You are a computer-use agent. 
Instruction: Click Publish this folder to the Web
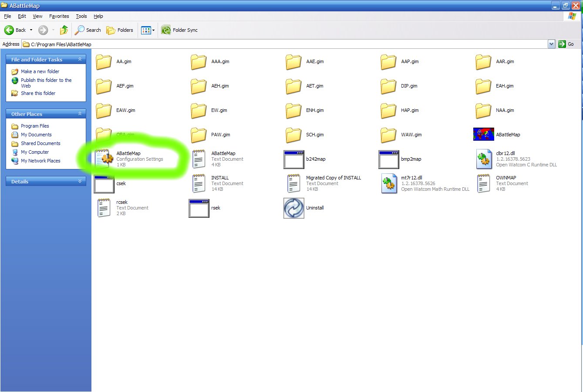click(x=46, y=83)
